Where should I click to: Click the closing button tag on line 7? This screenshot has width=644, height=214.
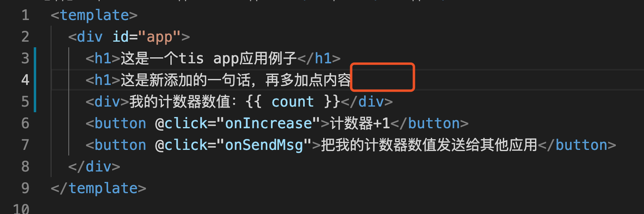pos(577,145)
